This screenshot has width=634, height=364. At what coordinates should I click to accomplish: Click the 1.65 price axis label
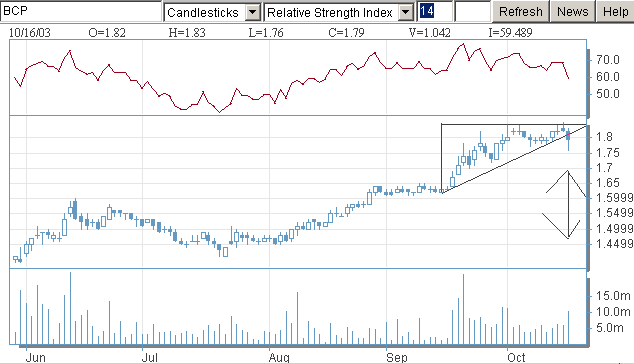click(607, 183)
